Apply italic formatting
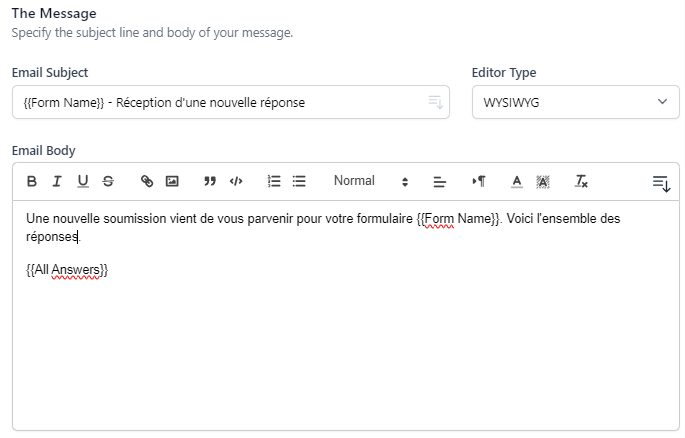This screenshot has height=438, width=685. coord(57,181)
